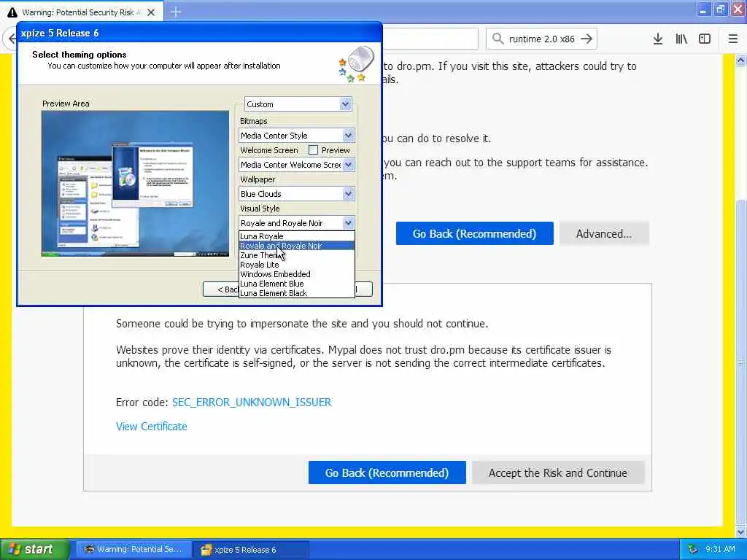
Task: Open the Blue Clouds wallpaper dropdown
Action: point(348,194)
